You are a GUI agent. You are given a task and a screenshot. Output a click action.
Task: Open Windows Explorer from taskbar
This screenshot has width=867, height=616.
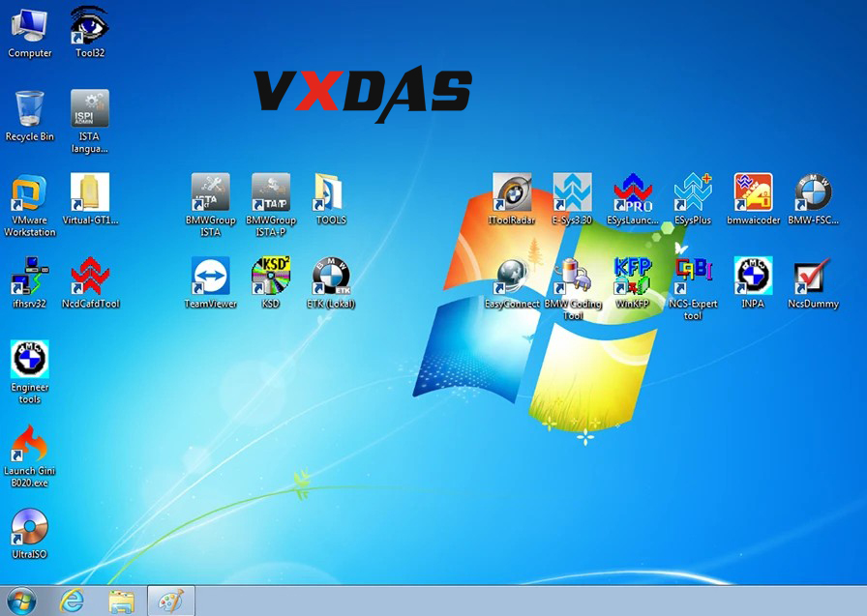(x=121, y=601)
